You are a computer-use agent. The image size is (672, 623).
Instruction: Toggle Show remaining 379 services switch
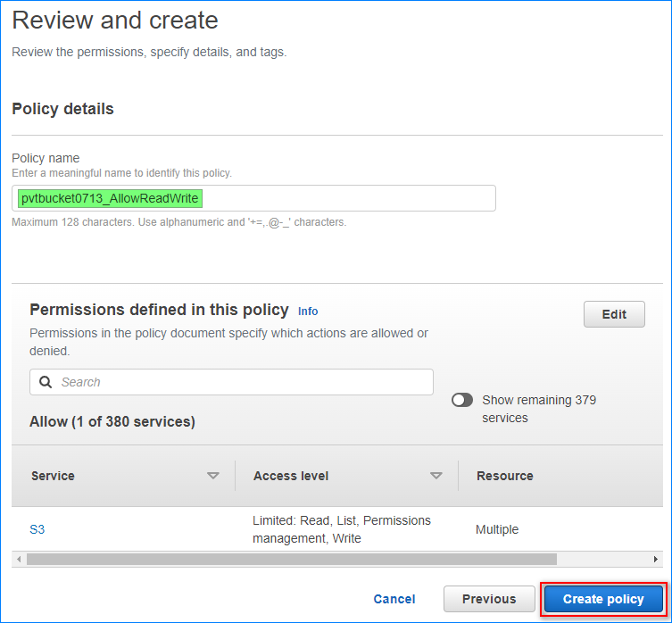click(462, 400)
